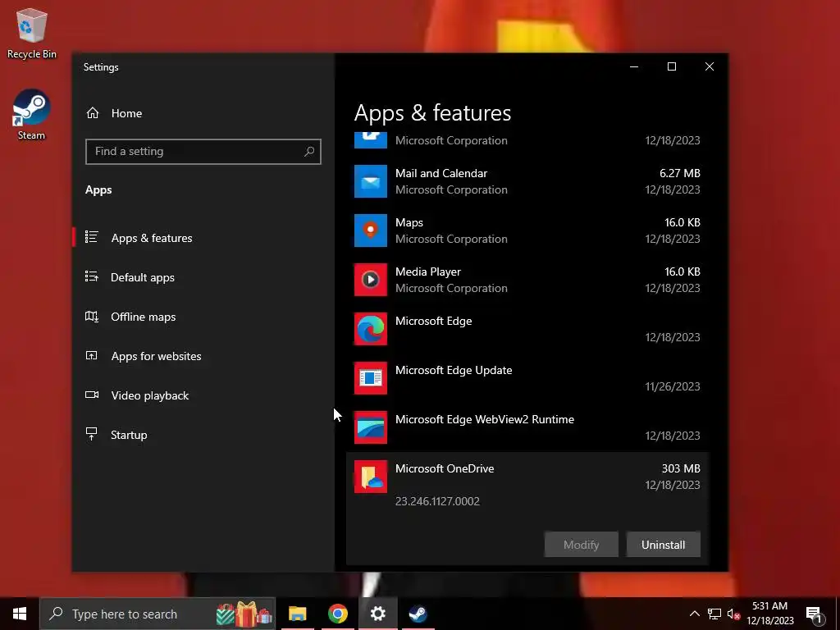Image resolution: width=840 pixels, height=630 pixels.
Task: Click the Mail and Calendar app icon
Action: point(371,181)
